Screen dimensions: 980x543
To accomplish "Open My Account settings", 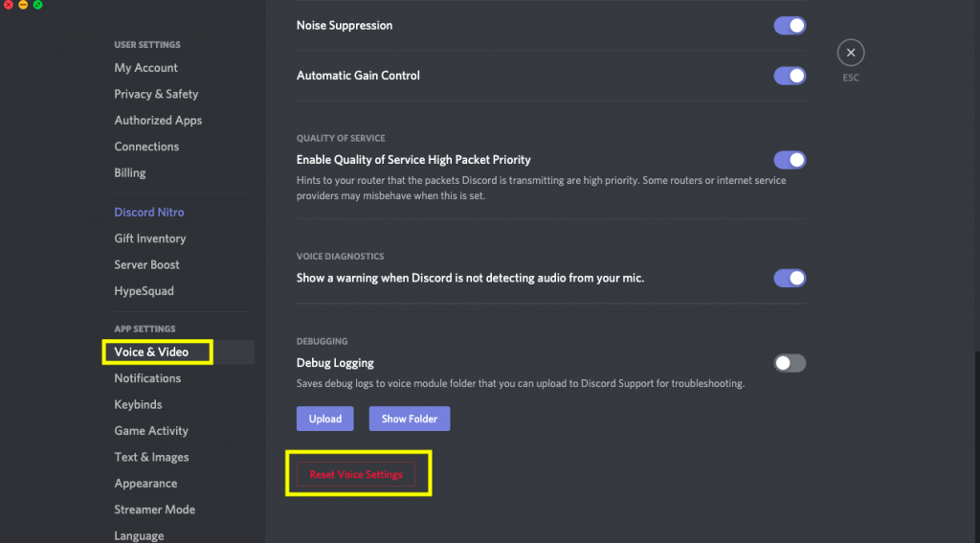I will 146,68.
